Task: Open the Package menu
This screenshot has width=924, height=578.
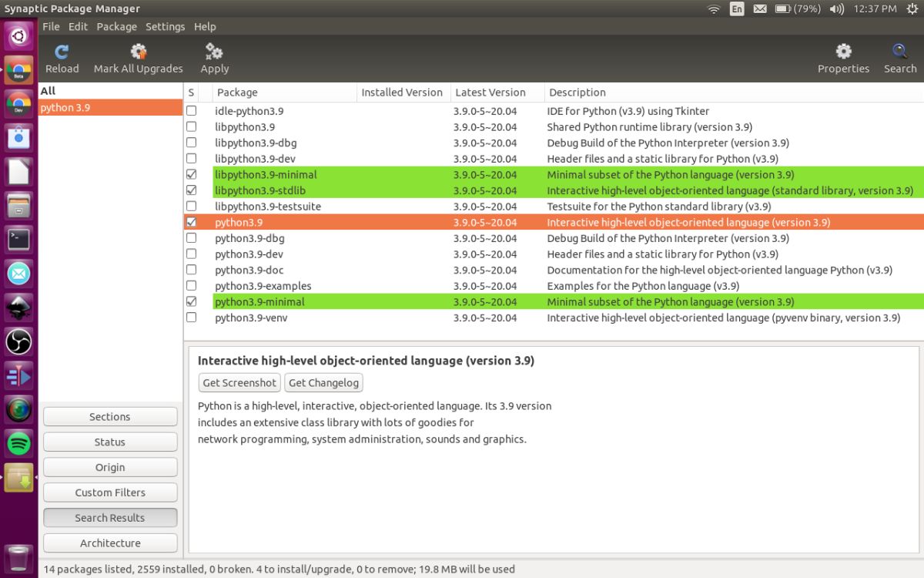Action: click(116, 26)
